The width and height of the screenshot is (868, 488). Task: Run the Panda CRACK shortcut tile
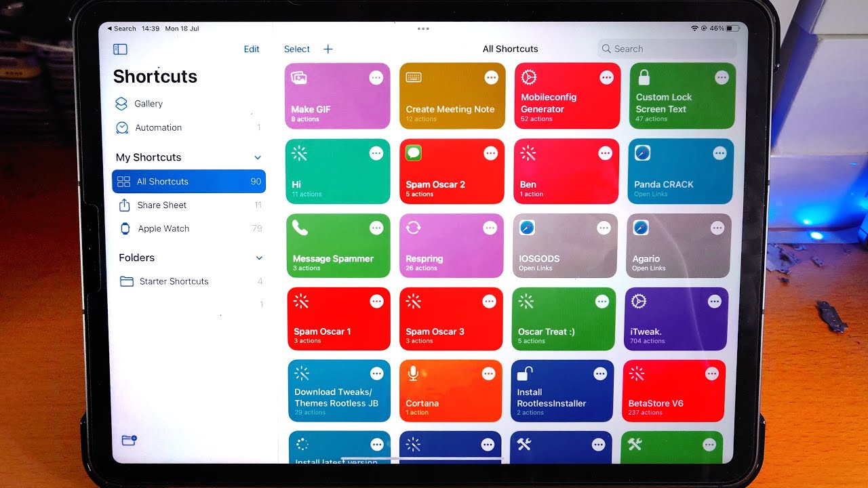681,171
